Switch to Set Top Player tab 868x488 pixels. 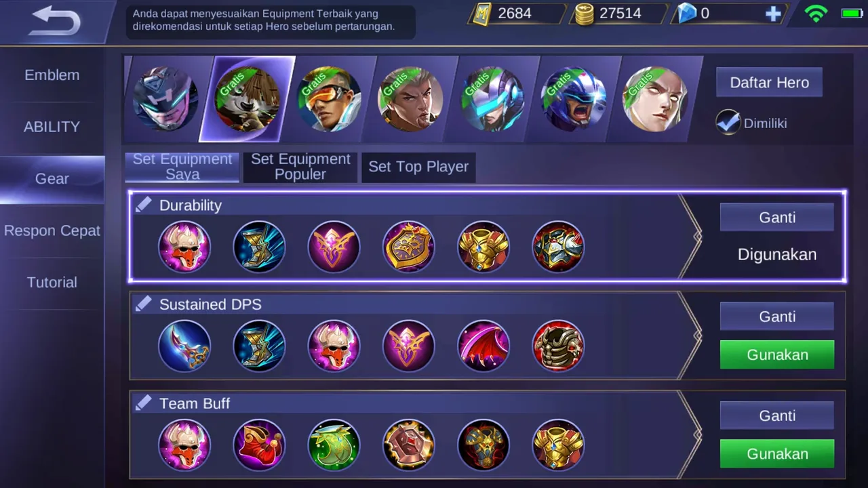coord(418,167)
